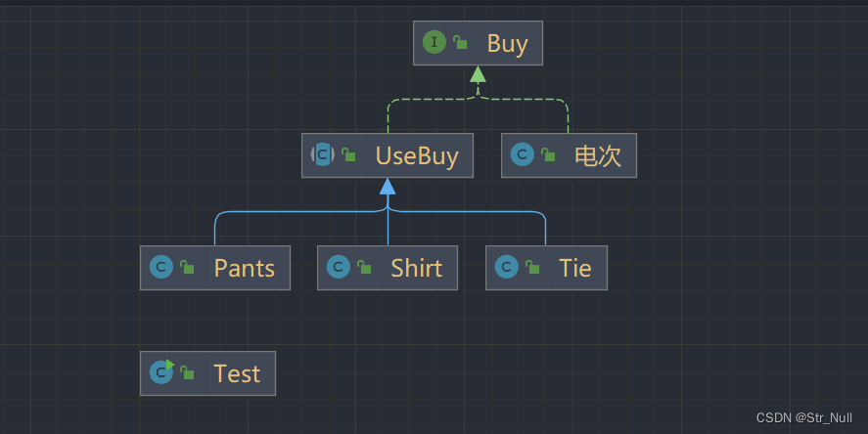Click the abstract class icon on UseBuy

[x=323, y=154]
